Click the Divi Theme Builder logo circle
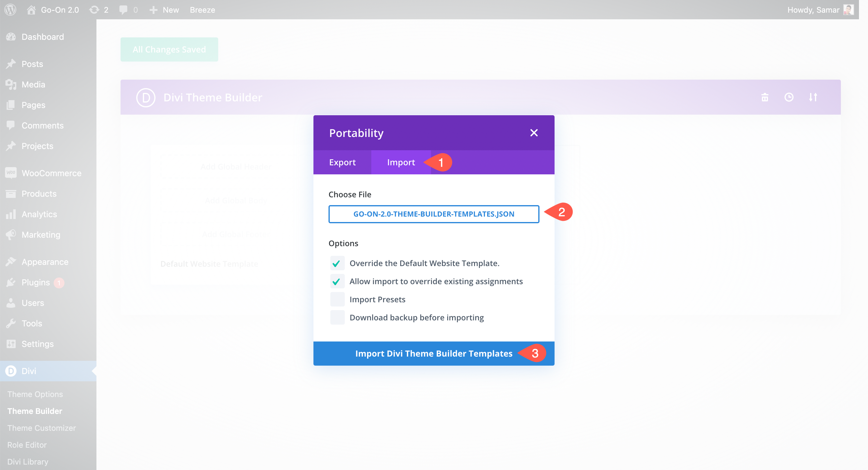 pos(146,97)
